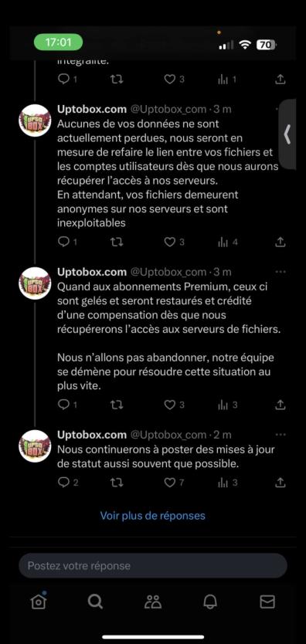Screen dimensions: 306x644
Task: Open @Uptobox_com handle on the last tweet
Action: coord(168,435)
